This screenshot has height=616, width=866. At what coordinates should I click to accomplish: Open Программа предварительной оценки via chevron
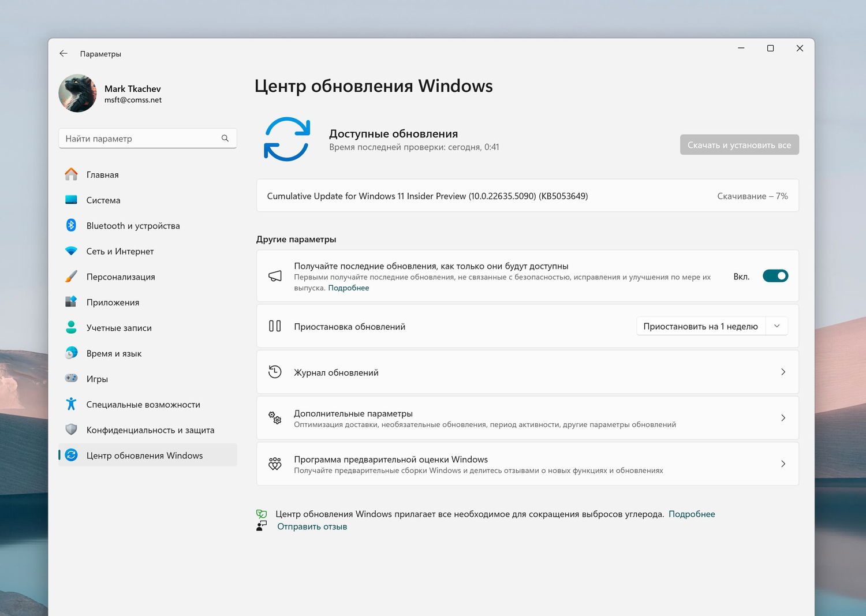tap(783, 464)
